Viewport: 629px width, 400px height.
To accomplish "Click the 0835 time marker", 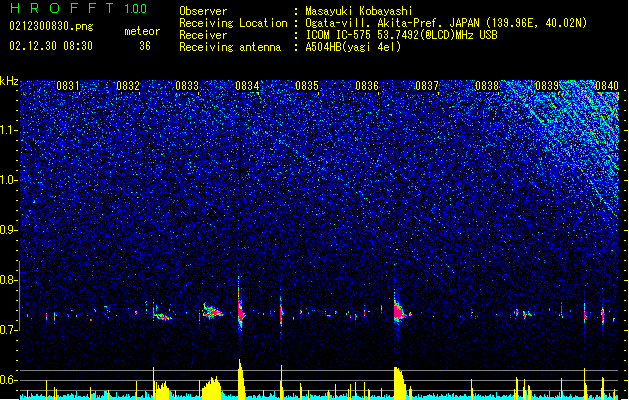I will [307, 86].
